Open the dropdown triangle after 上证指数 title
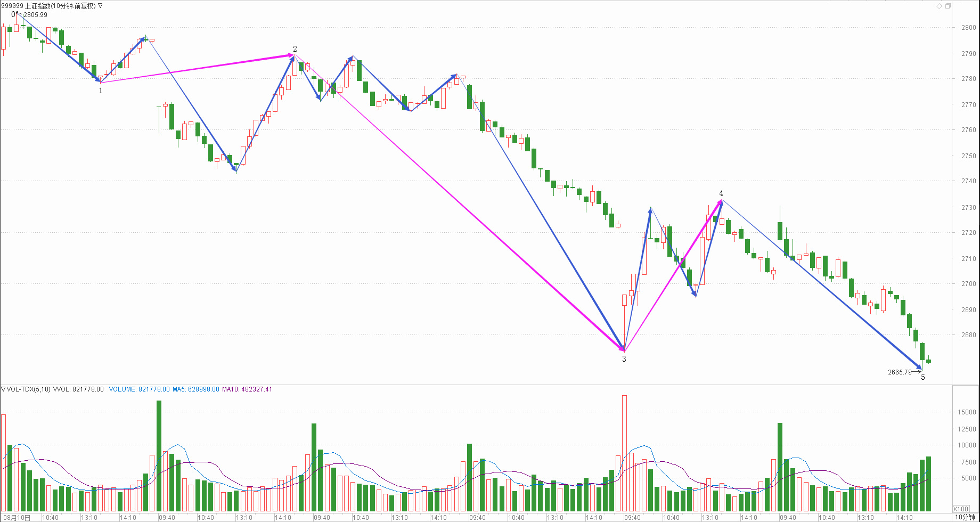The height and width of the screenshot is (522, 980). point(100,6)
